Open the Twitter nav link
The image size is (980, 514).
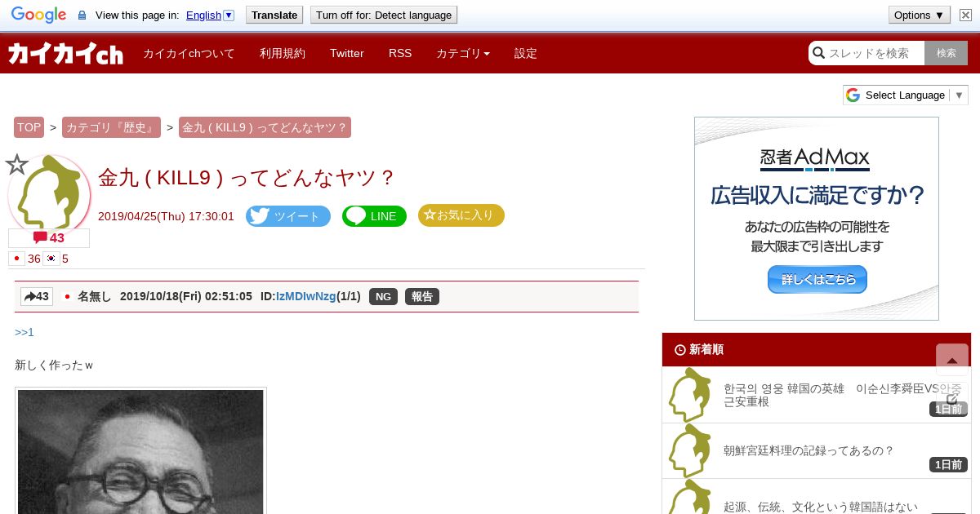click(347, 53)
